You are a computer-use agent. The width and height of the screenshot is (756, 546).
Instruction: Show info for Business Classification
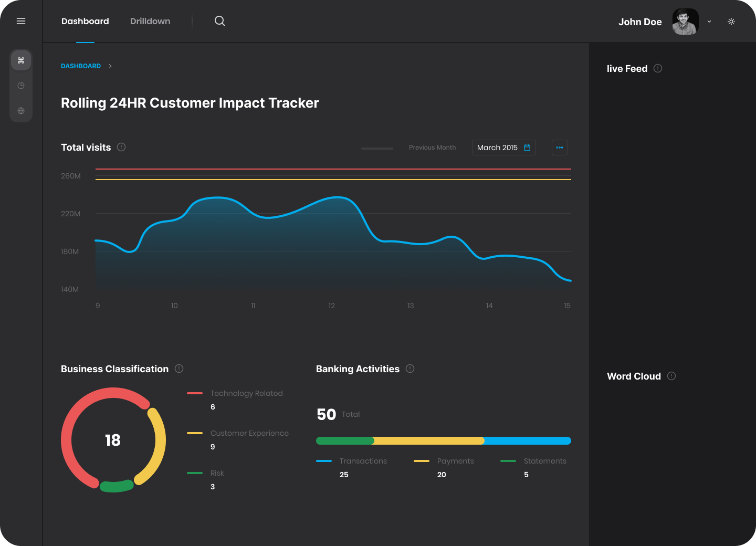179,369
